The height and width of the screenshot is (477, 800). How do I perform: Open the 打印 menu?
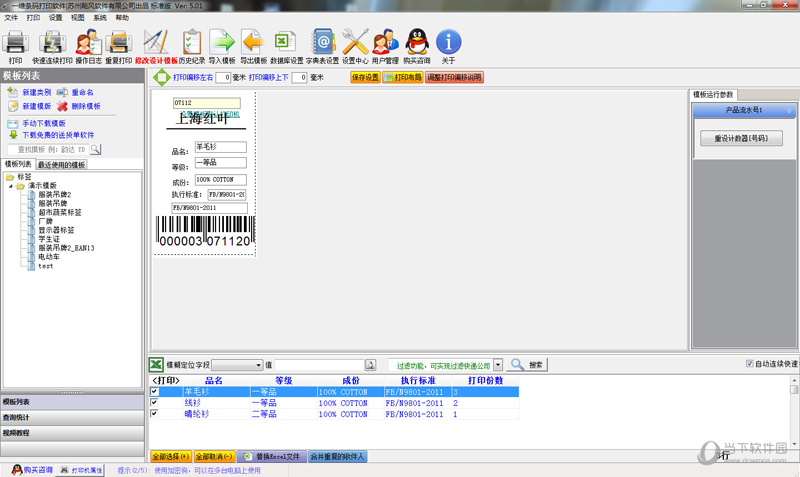tap(33, 18)
